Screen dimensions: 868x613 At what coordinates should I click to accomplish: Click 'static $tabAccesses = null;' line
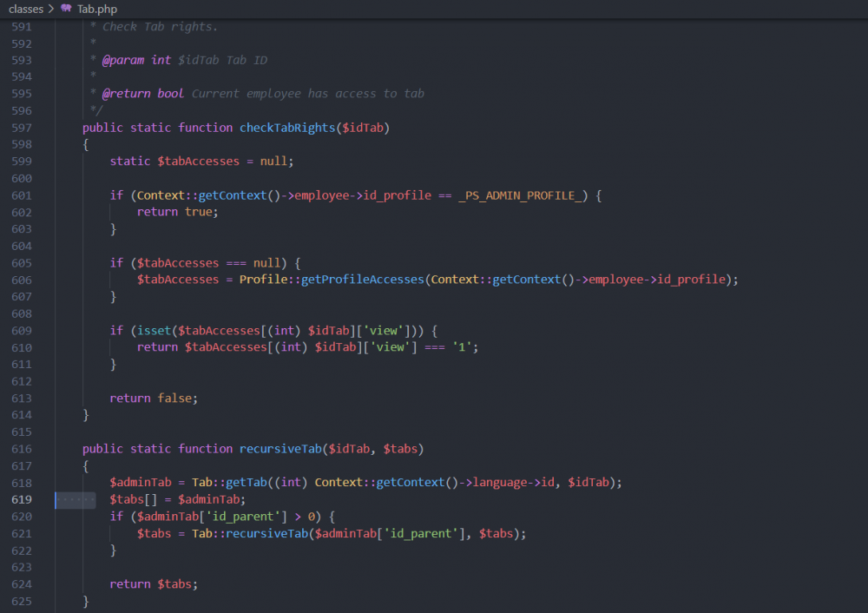pos(201,161)
